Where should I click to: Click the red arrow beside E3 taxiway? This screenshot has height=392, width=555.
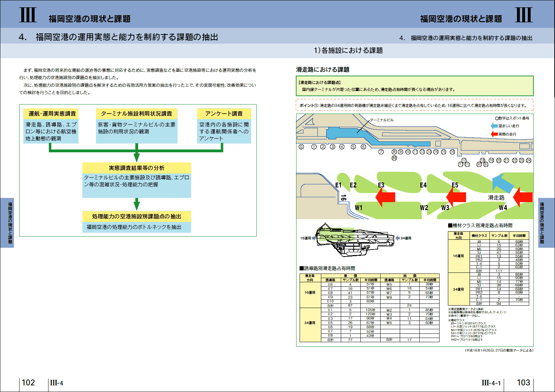point(385,197)
